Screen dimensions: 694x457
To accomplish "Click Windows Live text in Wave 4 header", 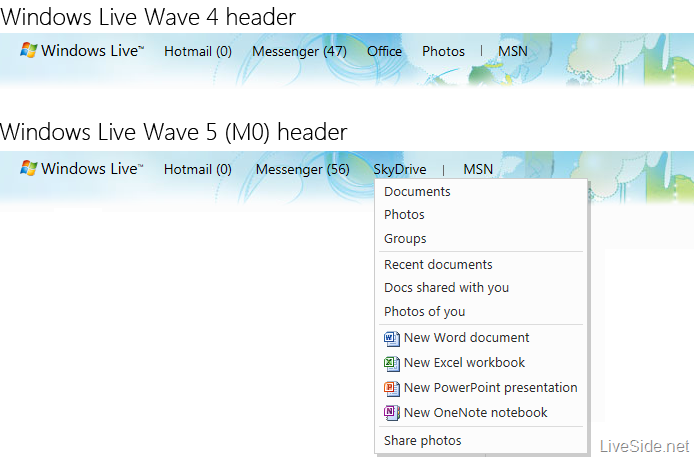I will tap(93, 50).
